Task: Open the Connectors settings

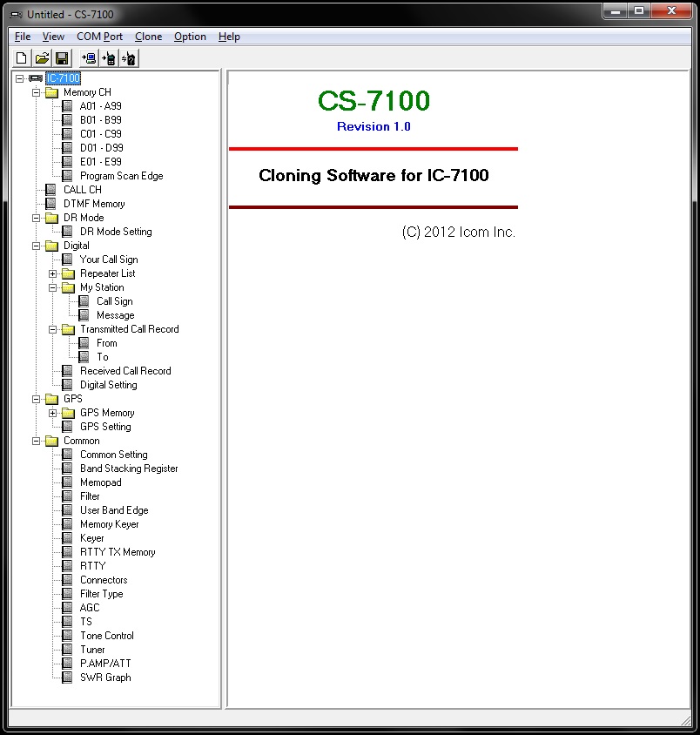Action: point(104,580)
